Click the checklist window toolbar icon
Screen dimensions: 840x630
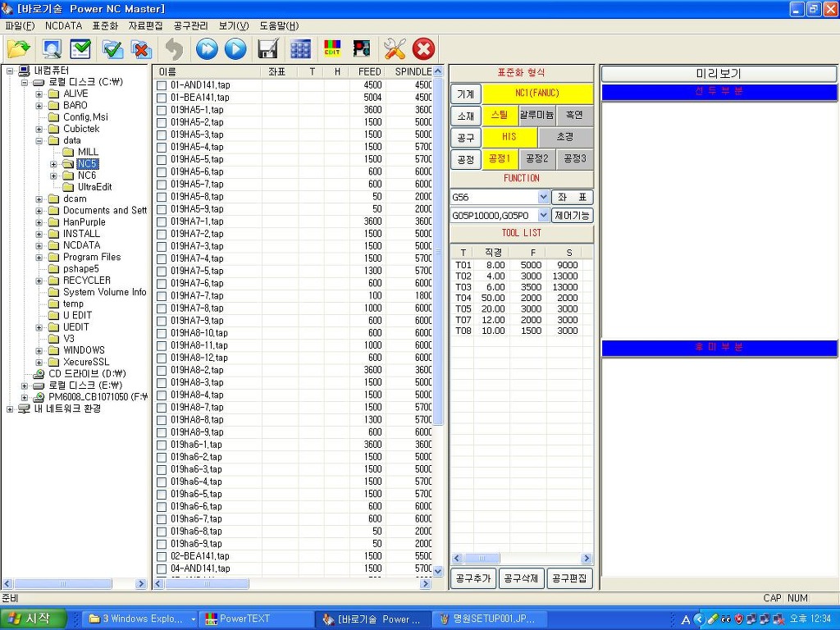80,49
